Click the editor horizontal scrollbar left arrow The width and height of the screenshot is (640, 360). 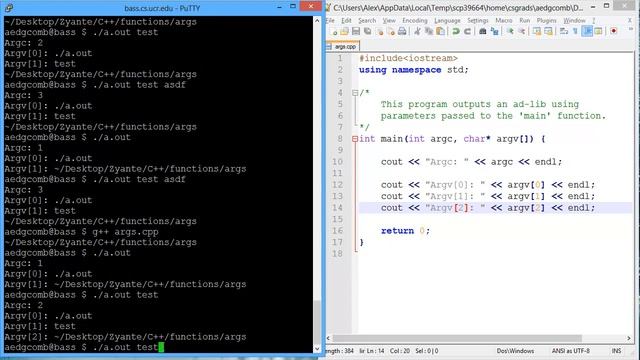pyautogui.click(x=329, y=338)
